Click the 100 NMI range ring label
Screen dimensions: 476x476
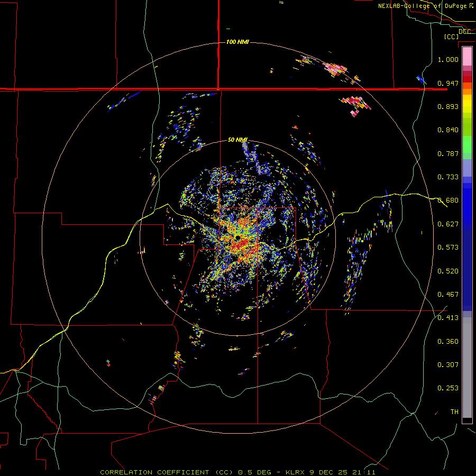[237, 42]
